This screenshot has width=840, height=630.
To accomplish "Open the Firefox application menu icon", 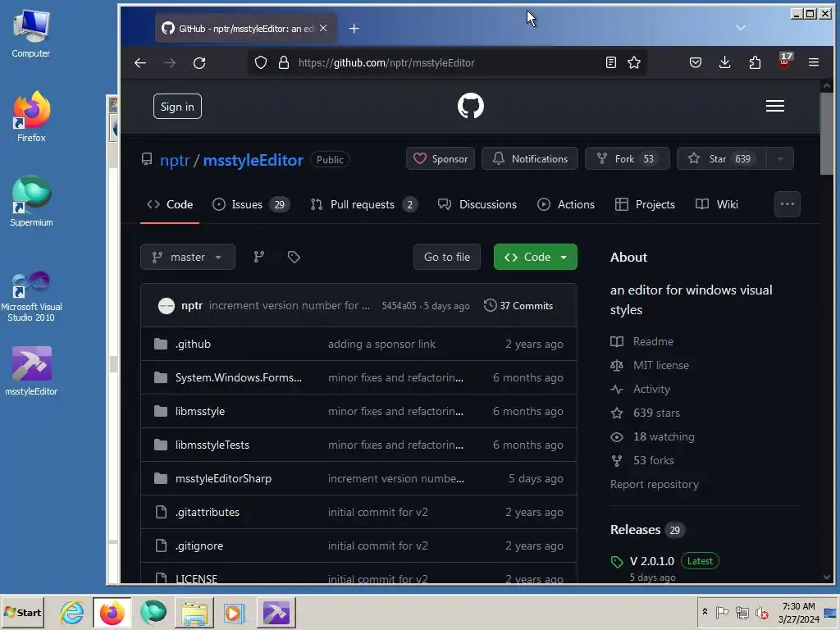I will 813,62.
